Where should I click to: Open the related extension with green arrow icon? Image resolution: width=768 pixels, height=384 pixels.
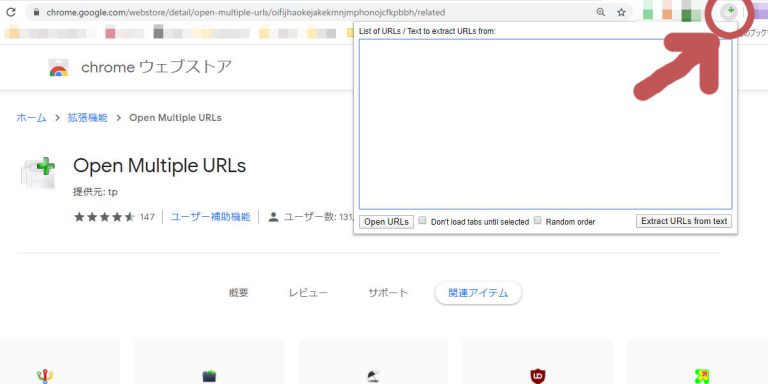click(702, 376)
